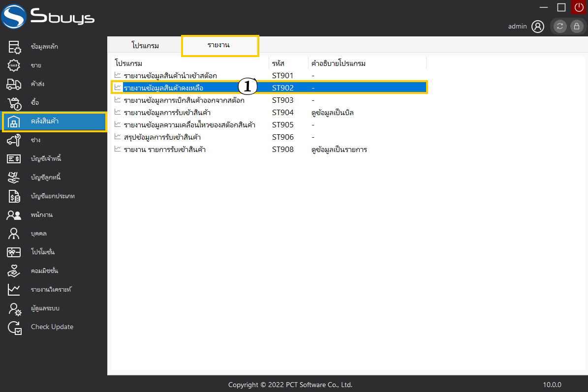588x392 pixels.
Task: Open คลังสินค้า menu in sidebar
Action: (54, 121)
